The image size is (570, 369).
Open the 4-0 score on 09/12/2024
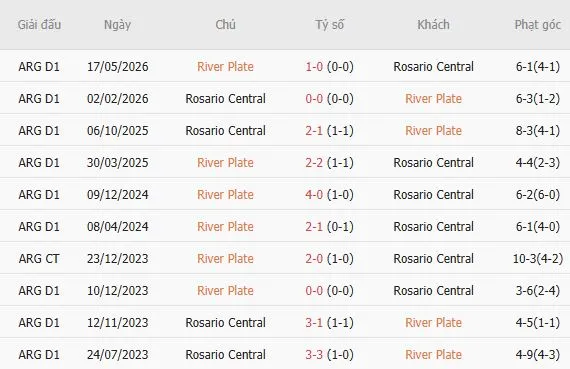click(x=314, y=194)
